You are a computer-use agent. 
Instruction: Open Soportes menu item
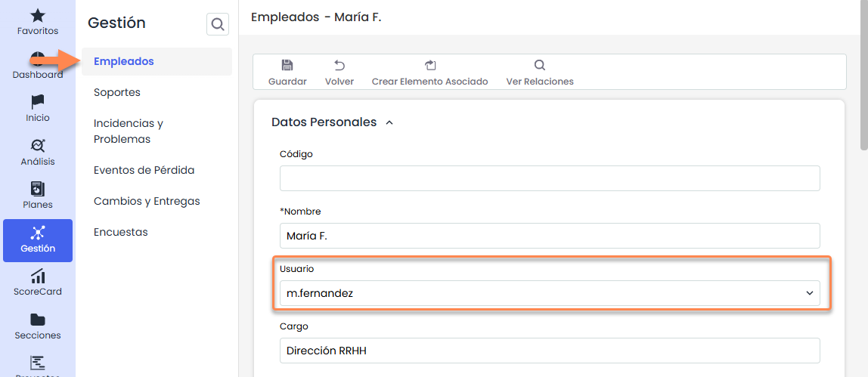(117, 92)
